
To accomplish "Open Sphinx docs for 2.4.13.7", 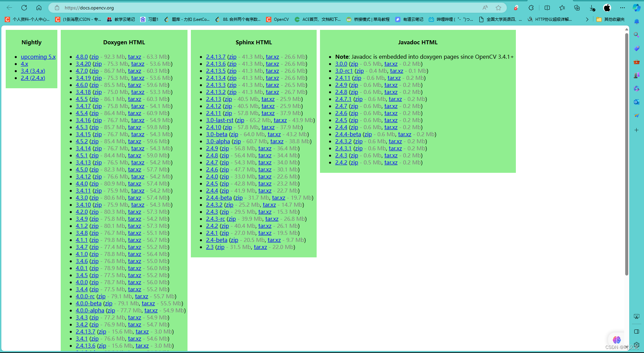I will click(x=216, y=57).
